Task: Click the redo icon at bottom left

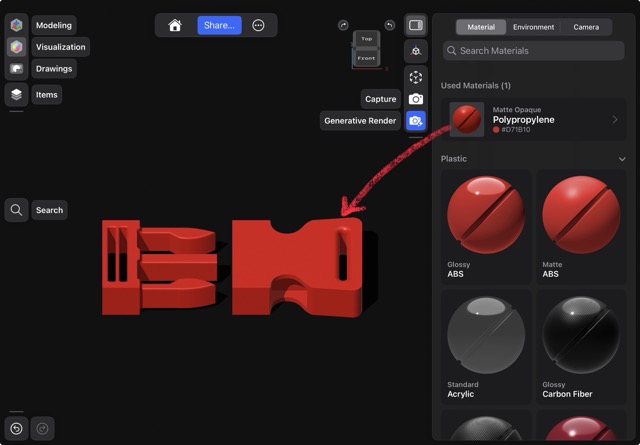Action: [42, 428]
